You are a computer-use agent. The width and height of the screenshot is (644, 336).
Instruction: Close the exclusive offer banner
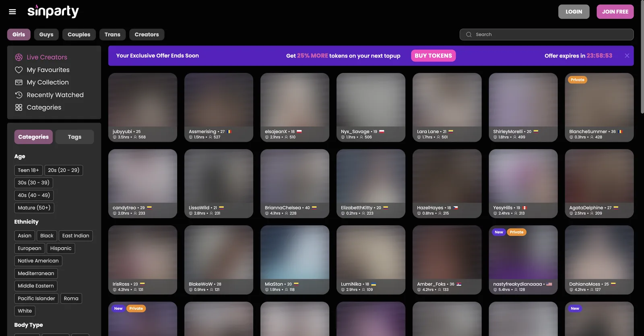[x=627, y=56]
